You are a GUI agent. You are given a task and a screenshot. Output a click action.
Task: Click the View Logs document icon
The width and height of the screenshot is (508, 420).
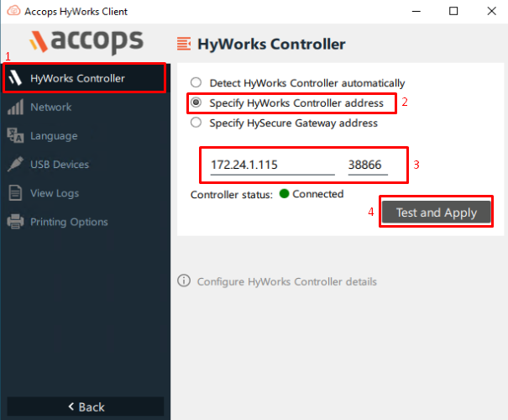pos(15,193)
